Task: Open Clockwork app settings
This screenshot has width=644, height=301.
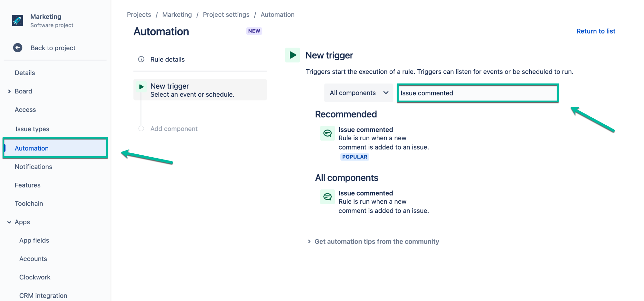Action: (x=34, y=277)
